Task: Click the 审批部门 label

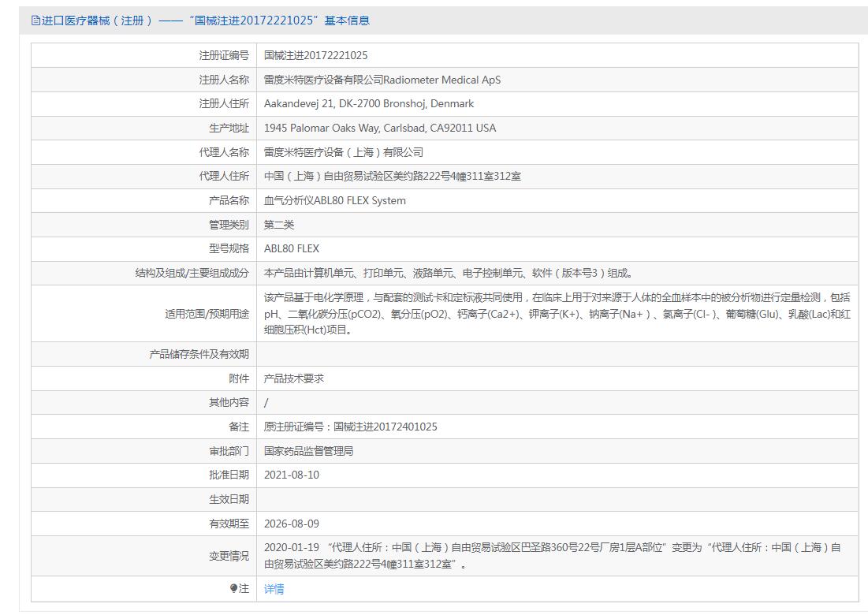Action: point(229,451)
